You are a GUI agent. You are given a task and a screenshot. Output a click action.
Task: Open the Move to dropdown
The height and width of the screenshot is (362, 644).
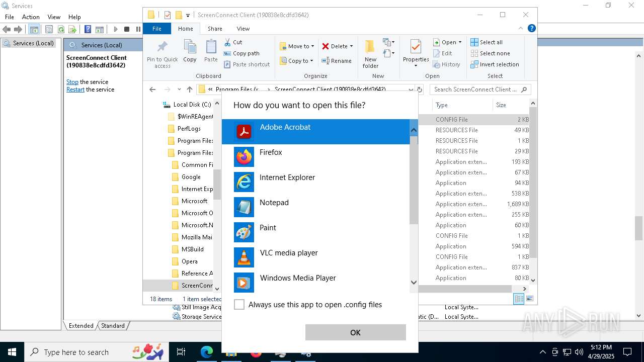click(x=297, y=46)
